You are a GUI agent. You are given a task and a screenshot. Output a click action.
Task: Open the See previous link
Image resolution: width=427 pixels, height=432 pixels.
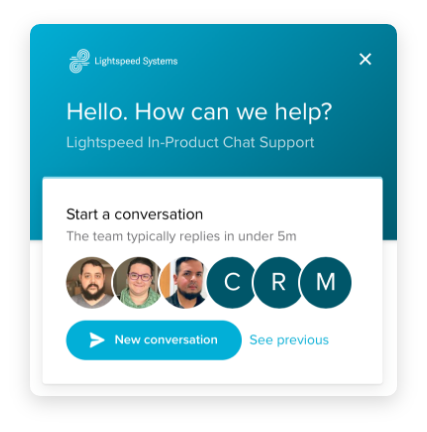click(289, 340)
